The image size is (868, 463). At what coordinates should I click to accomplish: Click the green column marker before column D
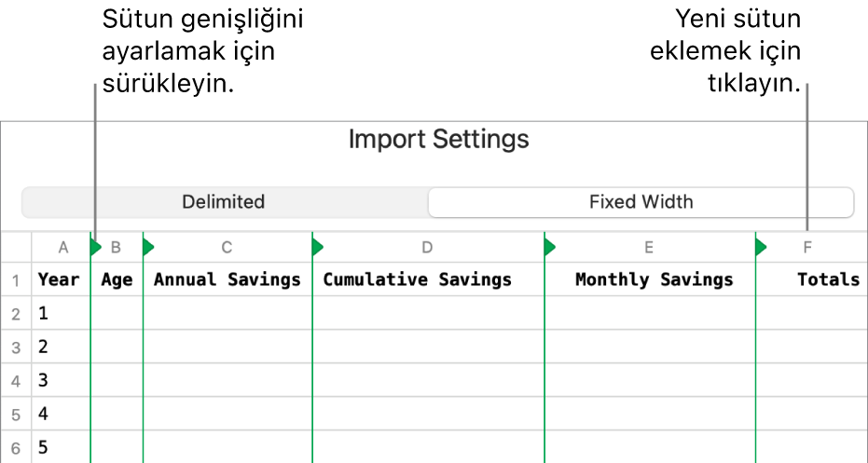pyautogui.click(x=317, y=248)
